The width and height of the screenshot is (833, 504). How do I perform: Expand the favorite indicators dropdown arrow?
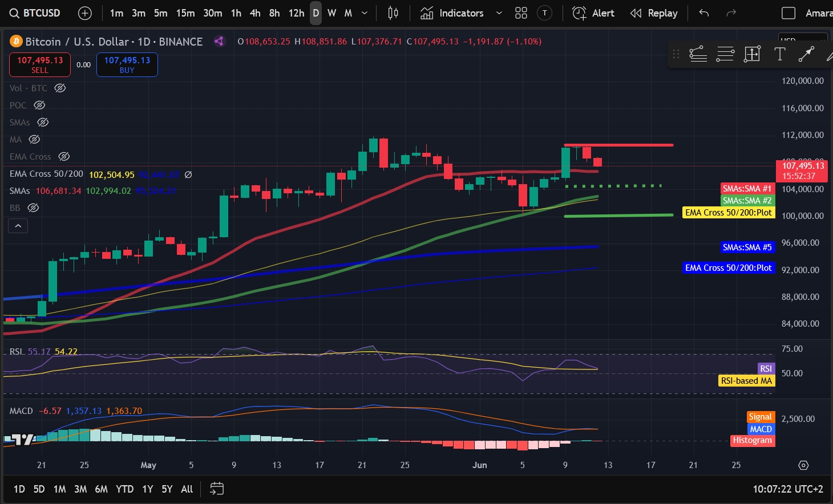[x=499, y=13]
